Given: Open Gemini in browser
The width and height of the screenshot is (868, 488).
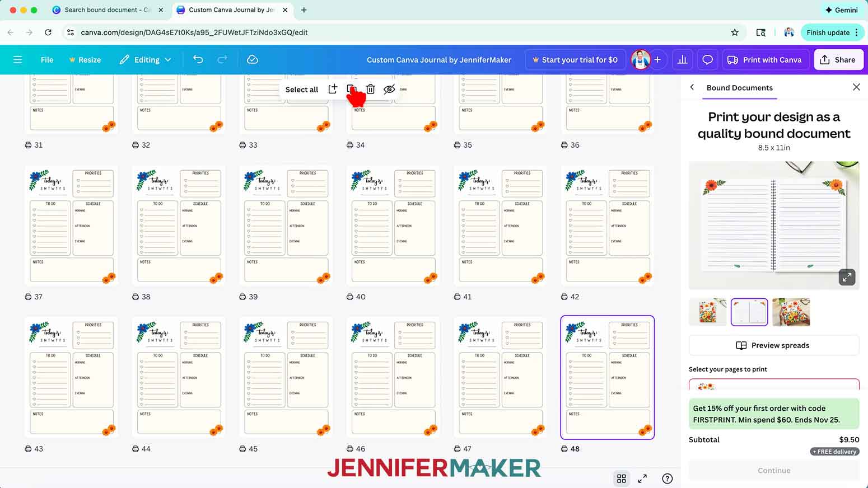Looking at the screenshot, I should click(x=842, y=10).
